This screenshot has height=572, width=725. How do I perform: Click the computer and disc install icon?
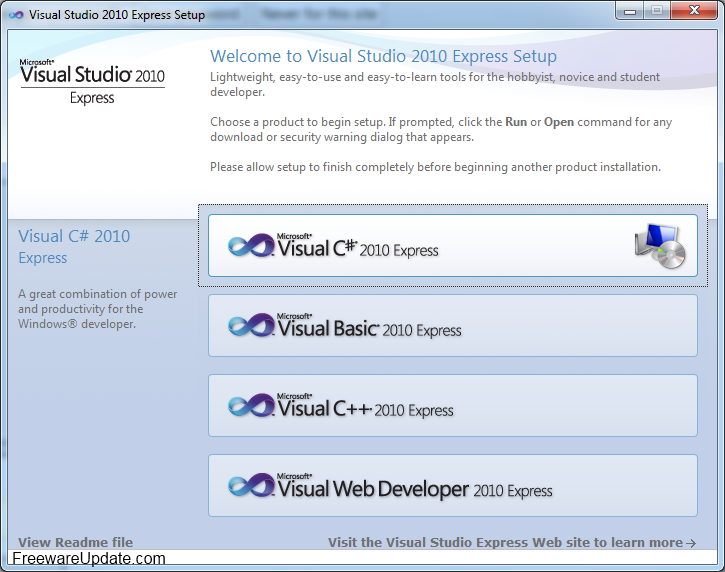[660, 246]
